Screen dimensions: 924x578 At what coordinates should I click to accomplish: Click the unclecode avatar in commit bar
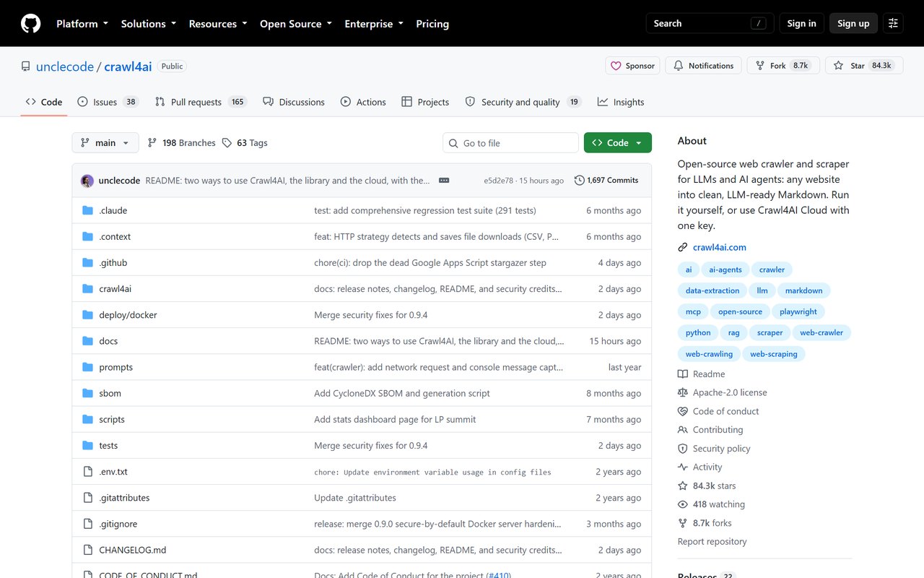87,181
